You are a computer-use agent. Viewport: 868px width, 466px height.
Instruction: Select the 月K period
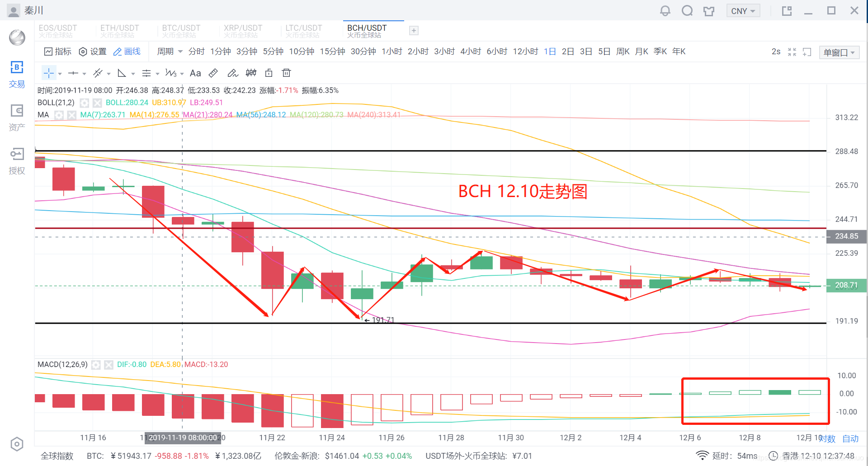(x=642, y=52)
